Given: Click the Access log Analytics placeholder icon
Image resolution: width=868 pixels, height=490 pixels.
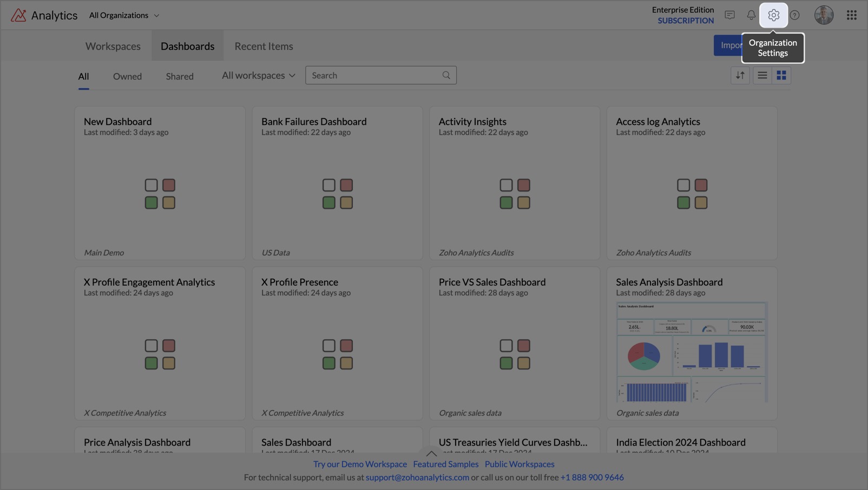Looking at the screenshot, I should point(692,194).
